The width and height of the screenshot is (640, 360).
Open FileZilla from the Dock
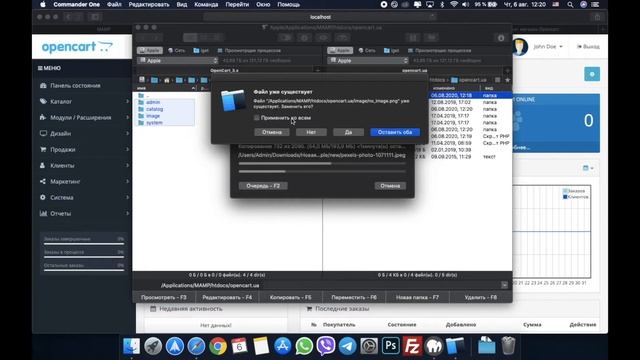tap(412, 346)
